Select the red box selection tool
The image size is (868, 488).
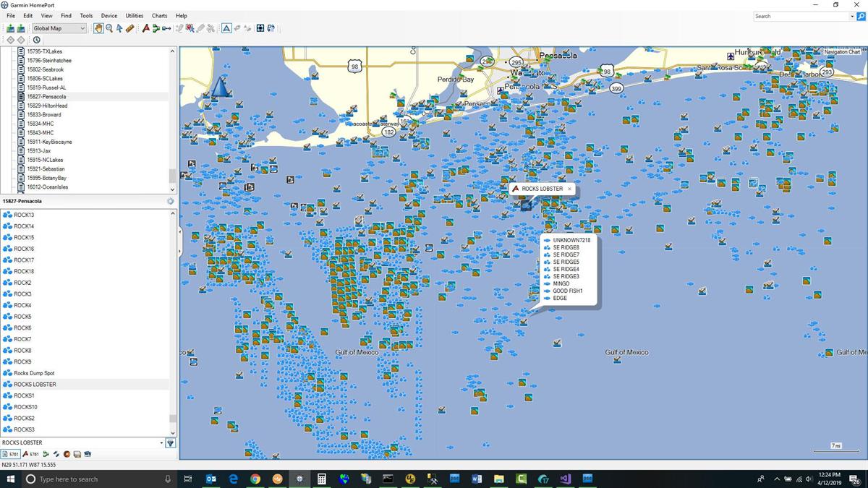click(x=190, y=28)
